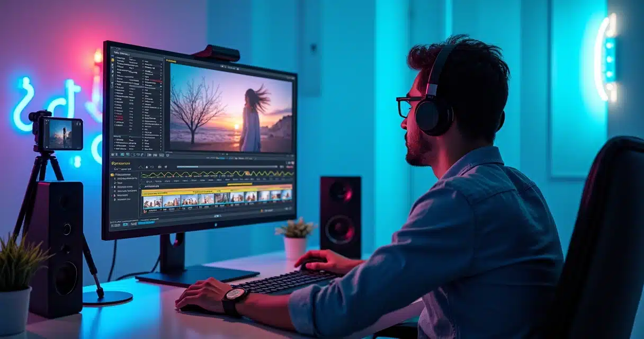
Task: Open the yellow-titled panel heading above the track list
Action: click(x=121, y=164)
